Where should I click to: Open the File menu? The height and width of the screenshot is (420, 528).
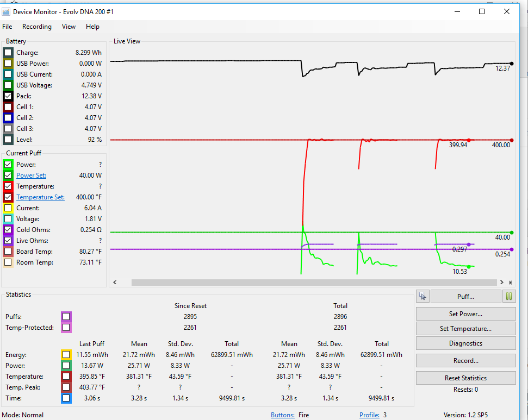(7, 27)
